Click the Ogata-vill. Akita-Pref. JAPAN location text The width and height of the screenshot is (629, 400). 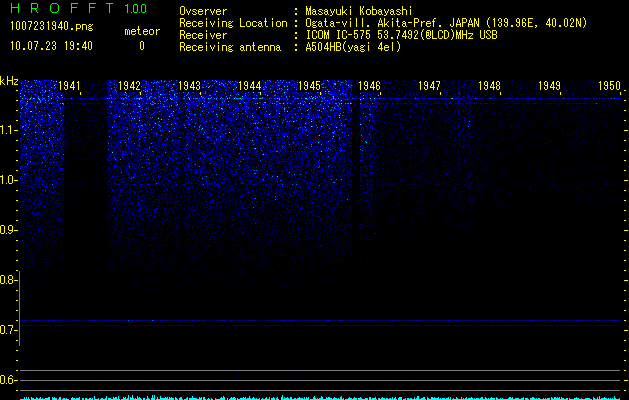click(x=446, y=23)
